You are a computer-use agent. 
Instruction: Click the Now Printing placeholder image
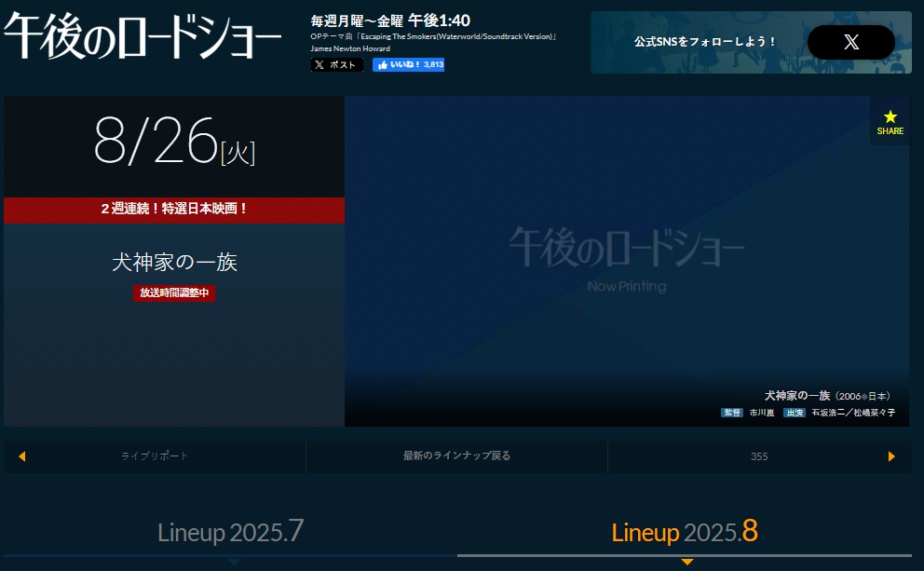pyautogui.click(x=627, y=261)
